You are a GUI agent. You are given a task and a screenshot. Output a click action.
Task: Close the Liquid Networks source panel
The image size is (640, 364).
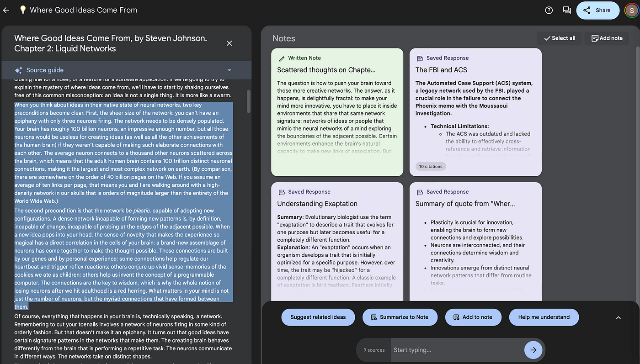coord(229,43)
